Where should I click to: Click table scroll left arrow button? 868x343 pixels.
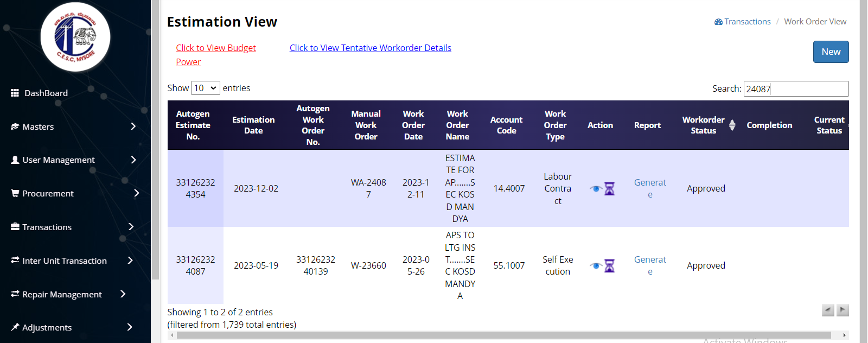pyautogui.click(x=828, y=310)
